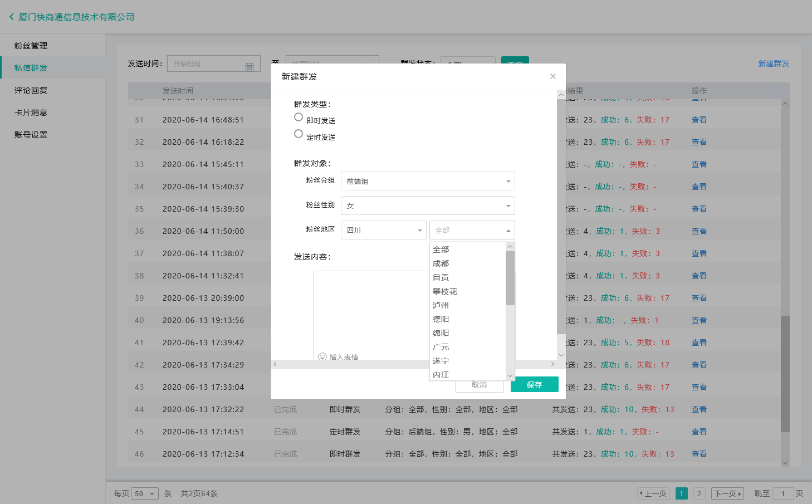The image size is (812, 504).
Task: Open the 粉丝分组 dropdown showing 前端组
Action: point(427,181)
